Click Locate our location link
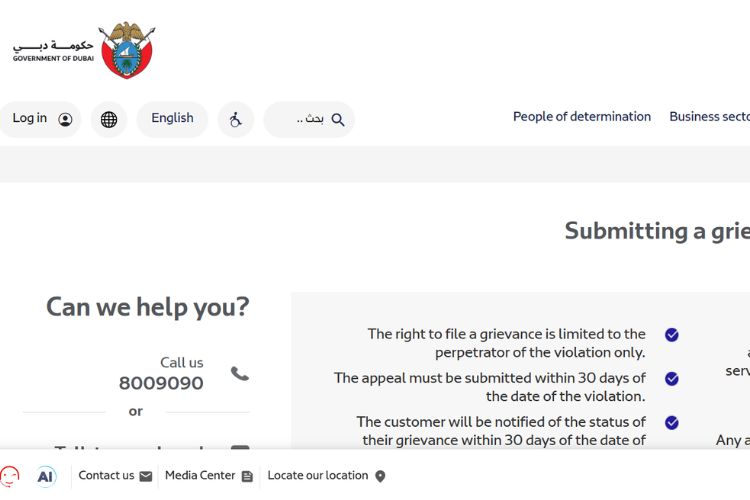The image size is (750, 500). click(327, 476)
